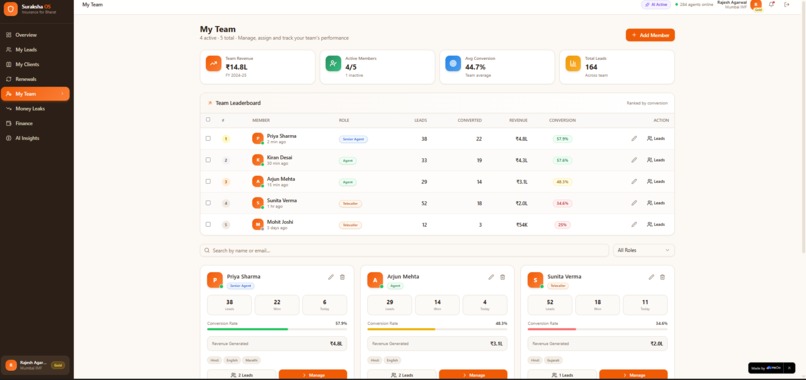Click the pencil icon on Sunita Verma card
This screenshot has width=806, height=380.
(651, 277)
